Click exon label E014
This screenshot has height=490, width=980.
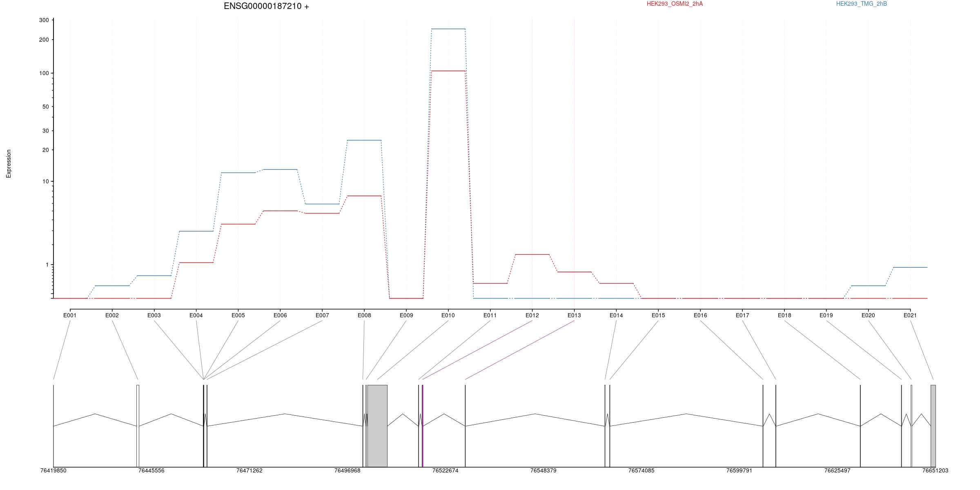pos(616,315)
